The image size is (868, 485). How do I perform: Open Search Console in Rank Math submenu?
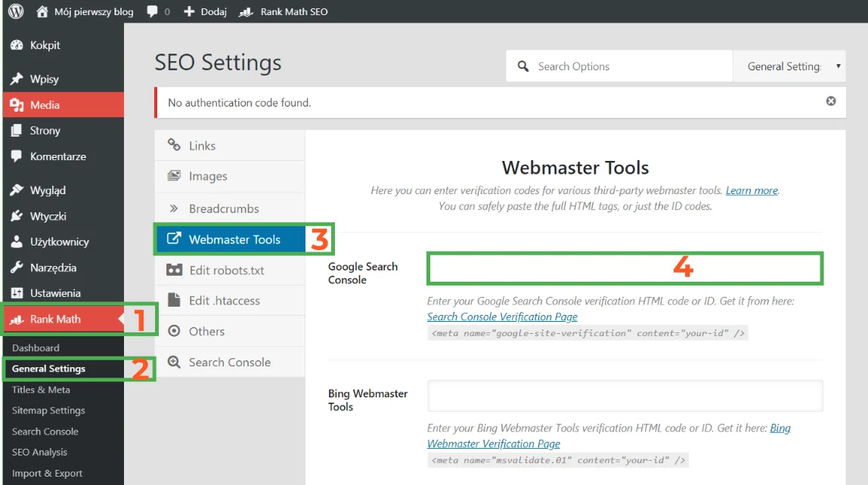(45, 431)
